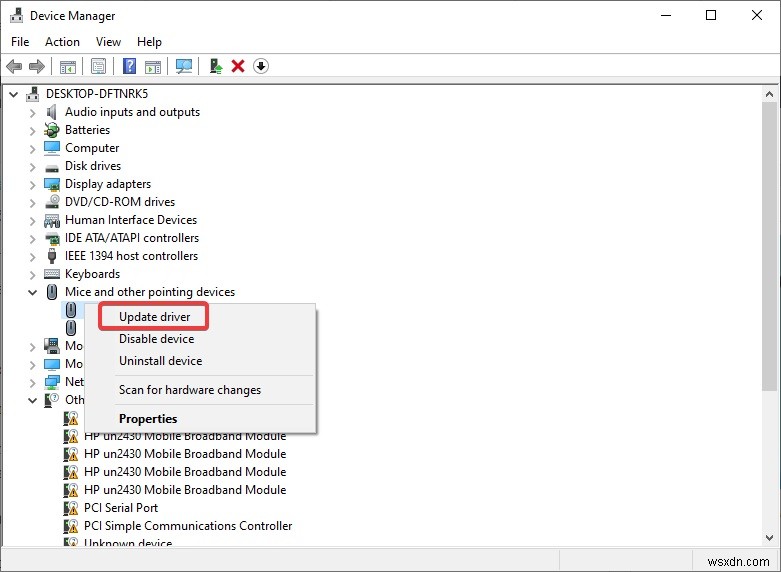The image size is (781, 572).
Task: Expand the Keyboards node
Action: [x=32, y=274]
